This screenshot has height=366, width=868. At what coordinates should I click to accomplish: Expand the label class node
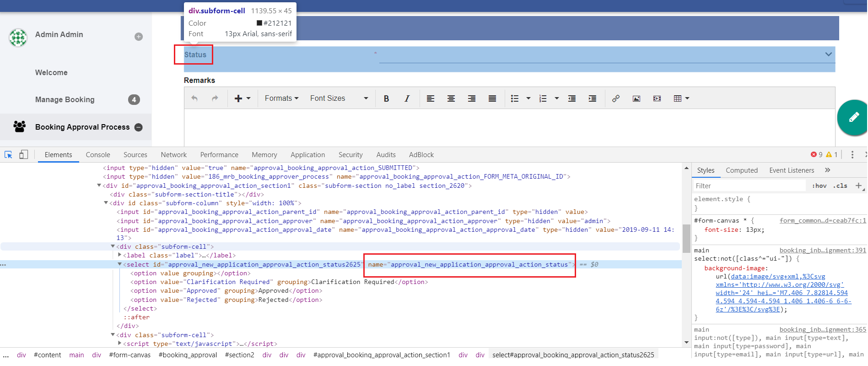click(x=120, y=255)
